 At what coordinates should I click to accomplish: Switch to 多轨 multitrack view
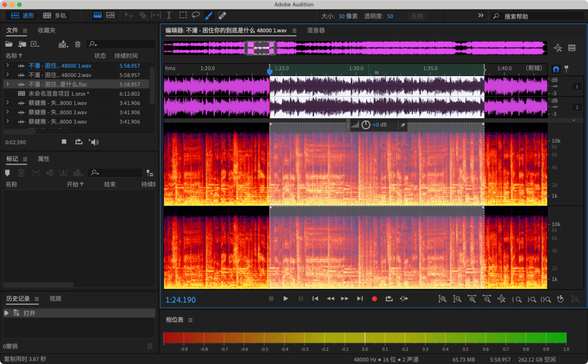[x=55, y=15]
